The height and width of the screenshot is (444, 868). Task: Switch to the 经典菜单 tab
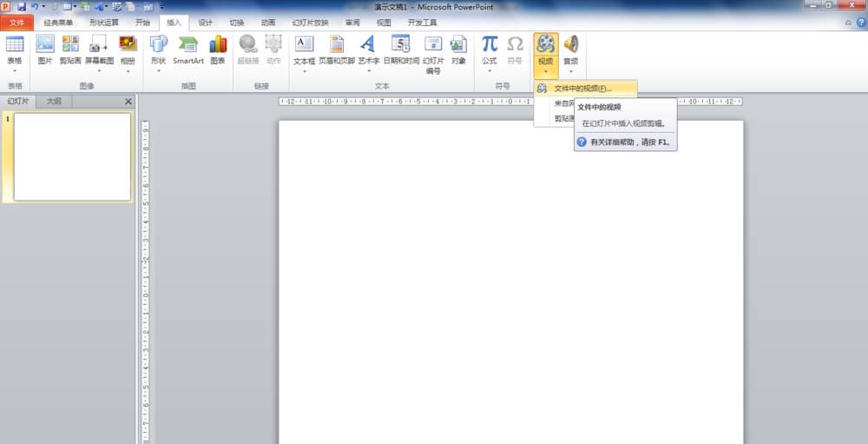click(x=59, y=23)
